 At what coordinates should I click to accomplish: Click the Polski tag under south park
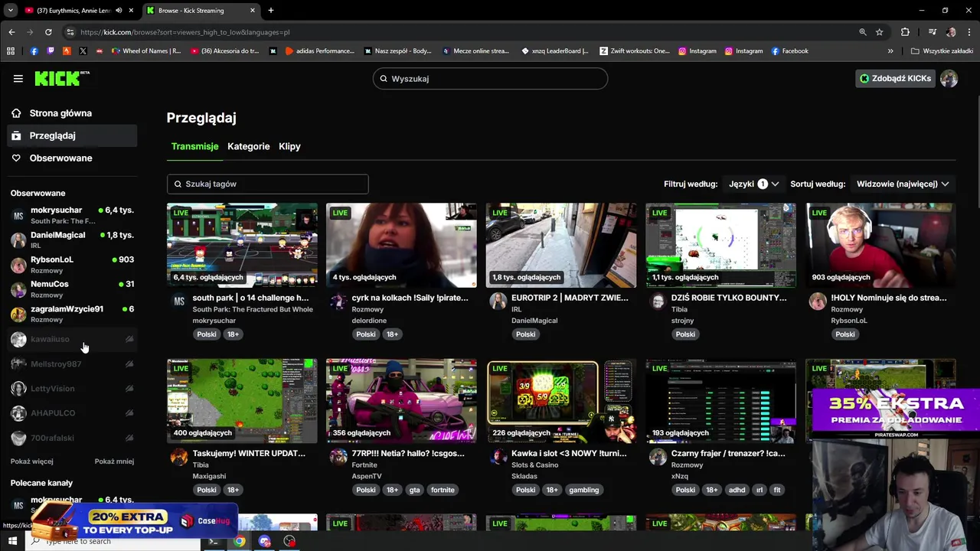point(207,334)
